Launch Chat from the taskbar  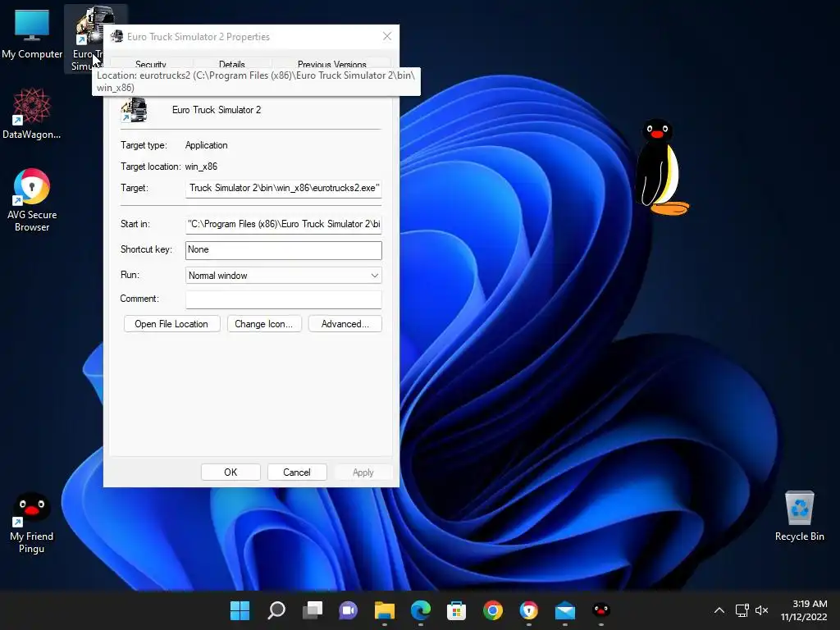pos(348,610)
